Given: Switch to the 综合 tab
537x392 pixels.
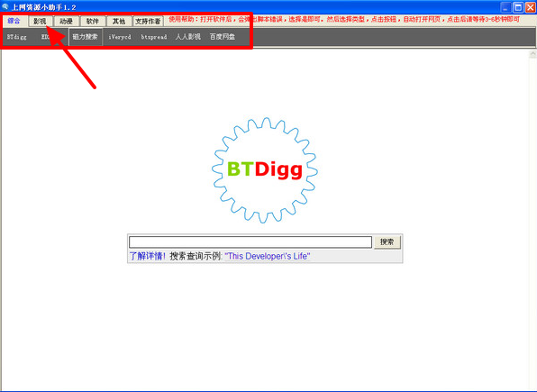Looking at the screenshot, I should 14,21.
